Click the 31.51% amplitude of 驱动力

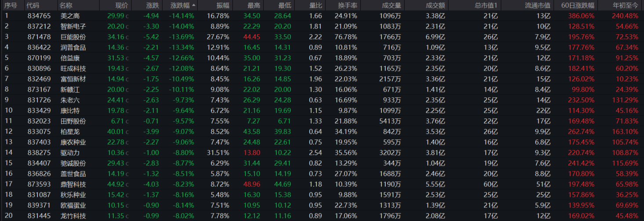pyautogui.click(x=218, y=153)
